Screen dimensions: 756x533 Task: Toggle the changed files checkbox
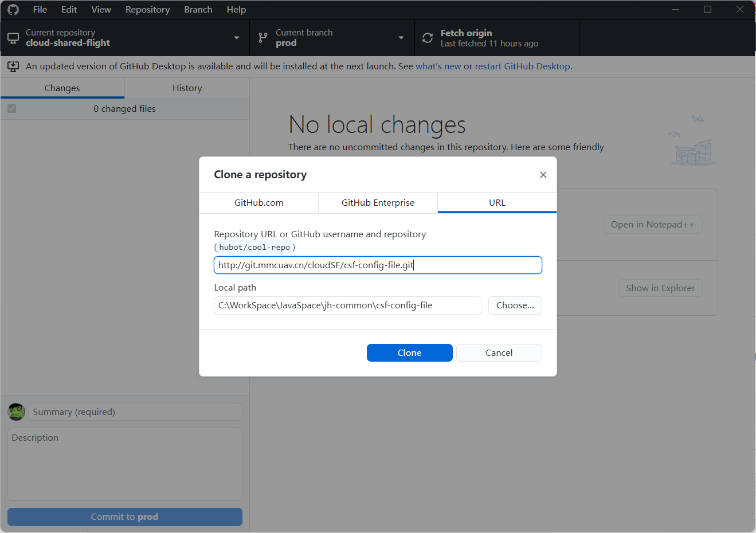11,108
